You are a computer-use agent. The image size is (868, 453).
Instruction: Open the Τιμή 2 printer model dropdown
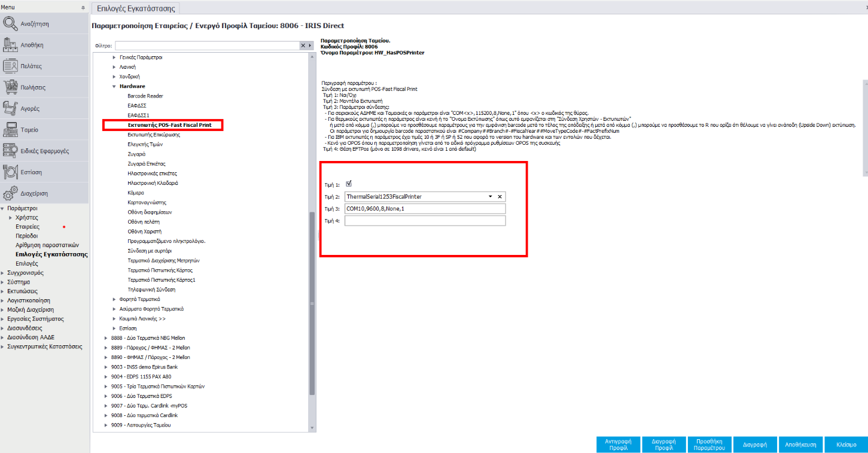[x=490, y=196]
